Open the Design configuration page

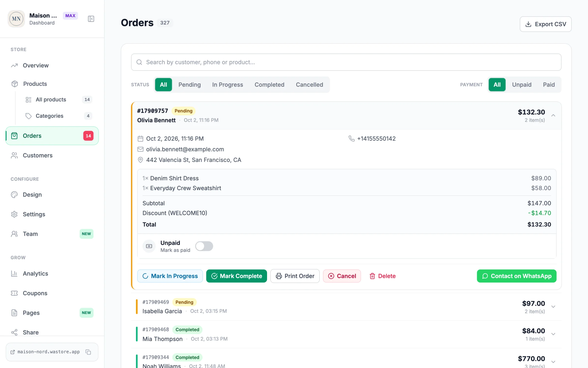(x=52, y=195)
